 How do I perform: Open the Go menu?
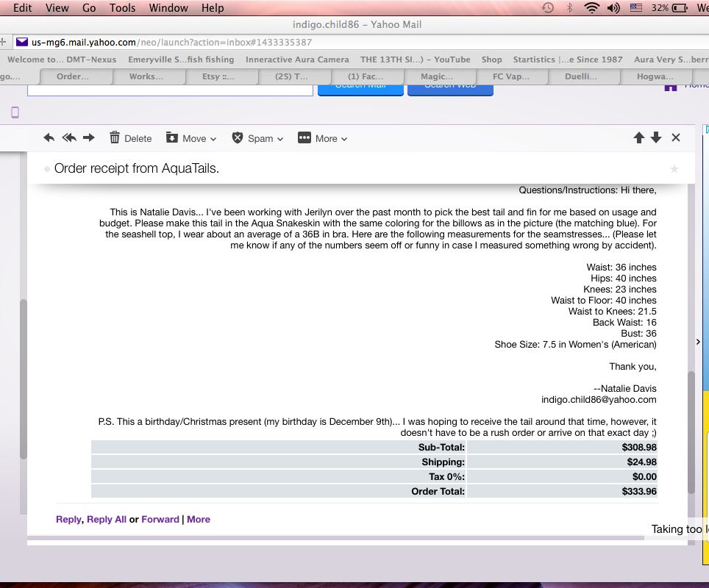(89, 7)
